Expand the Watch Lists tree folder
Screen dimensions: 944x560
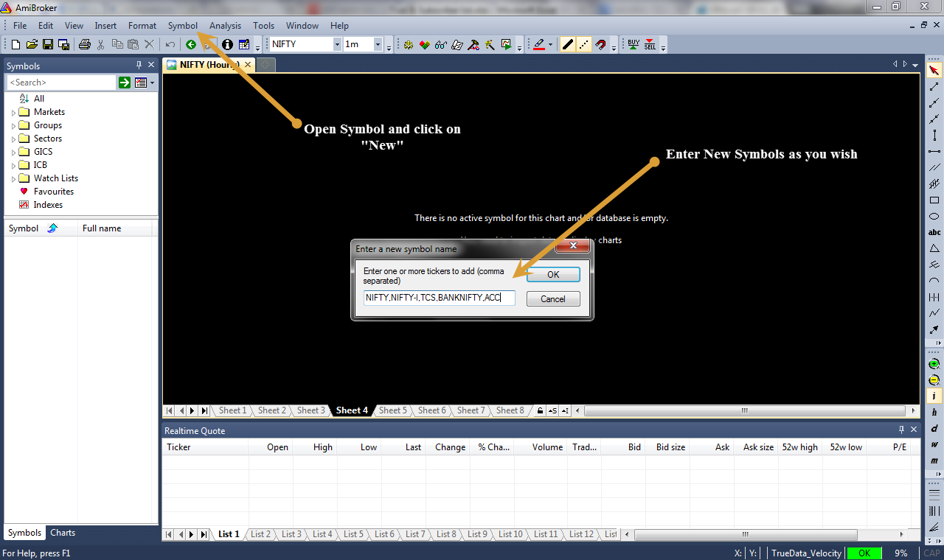13,178
